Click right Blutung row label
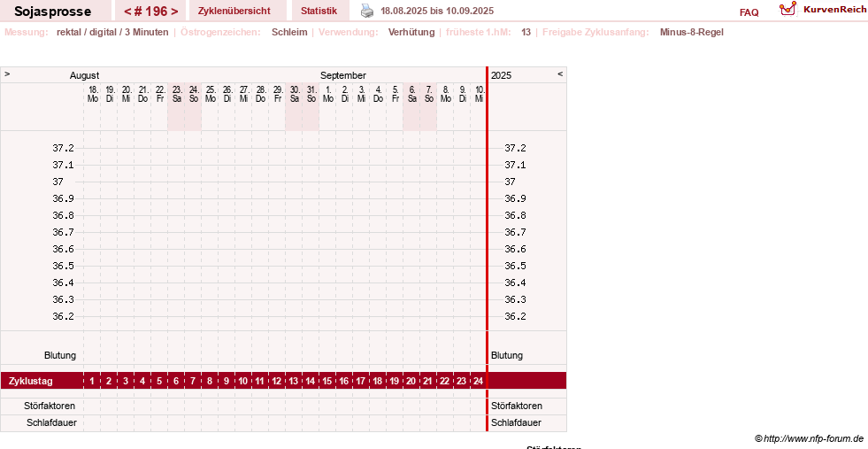The width and height of the screenshot is (868, 449). (x=506, y=355)
